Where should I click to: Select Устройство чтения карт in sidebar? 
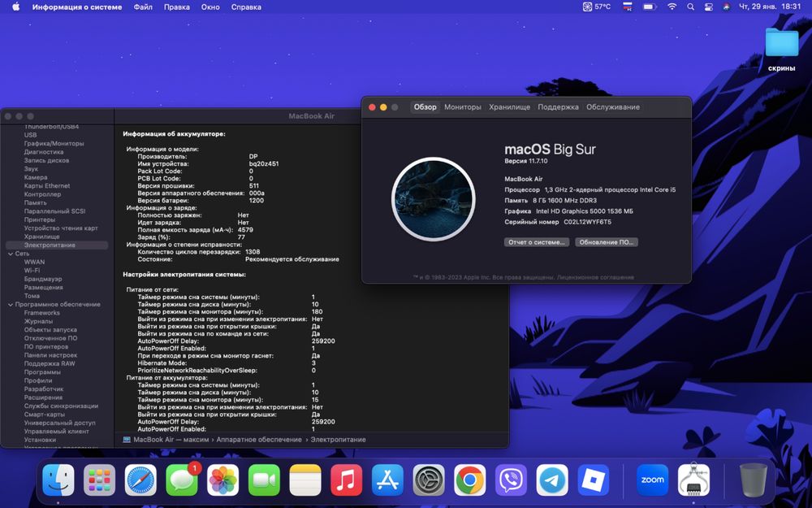tap(61, 228)
